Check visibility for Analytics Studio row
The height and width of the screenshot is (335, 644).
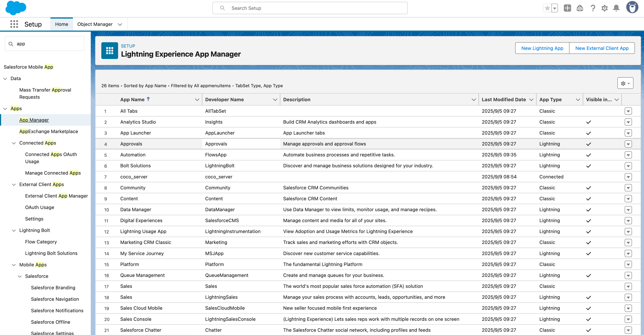tap(588, 122)
